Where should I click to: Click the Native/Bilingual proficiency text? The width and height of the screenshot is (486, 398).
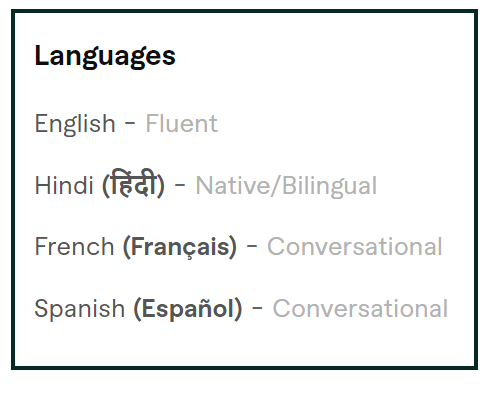[x=286, y=186]
